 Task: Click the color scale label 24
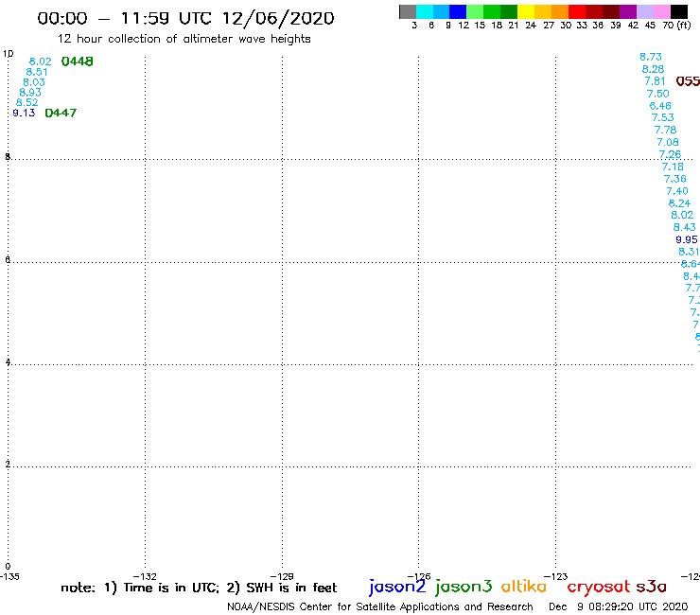(x=531, y=26)
